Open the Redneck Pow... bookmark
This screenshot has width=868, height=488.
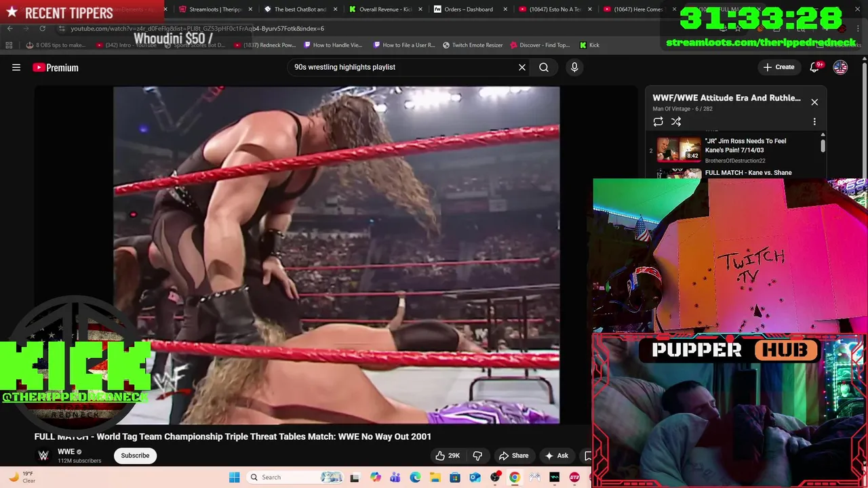[x=264, y=45]
